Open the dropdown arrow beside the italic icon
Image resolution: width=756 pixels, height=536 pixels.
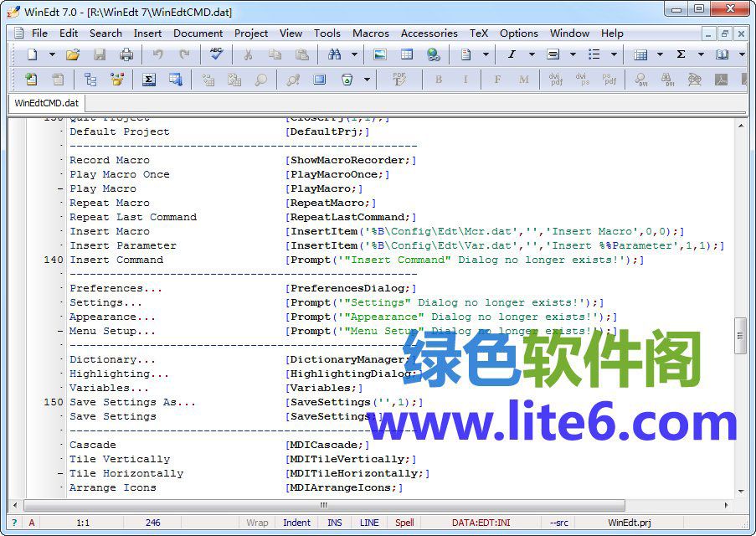pyautogui.click(x=532, y=54)
